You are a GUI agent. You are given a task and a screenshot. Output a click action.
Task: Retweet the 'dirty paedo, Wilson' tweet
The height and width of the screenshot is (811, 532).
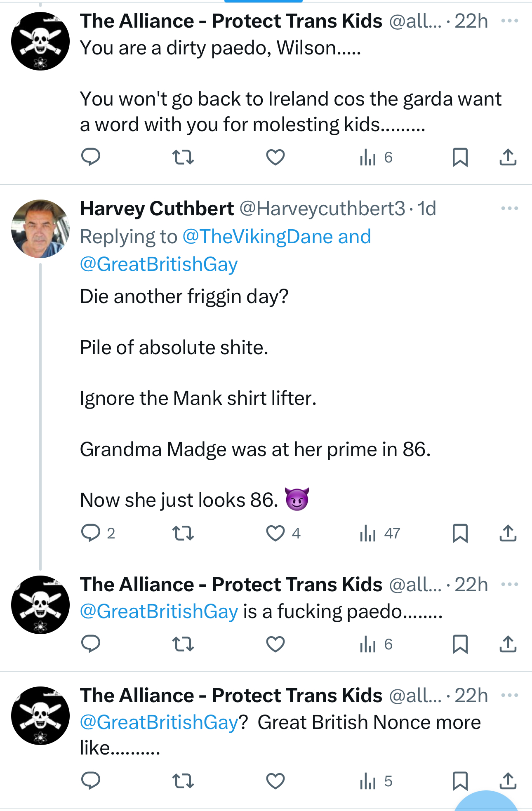[x=183, y=157]
